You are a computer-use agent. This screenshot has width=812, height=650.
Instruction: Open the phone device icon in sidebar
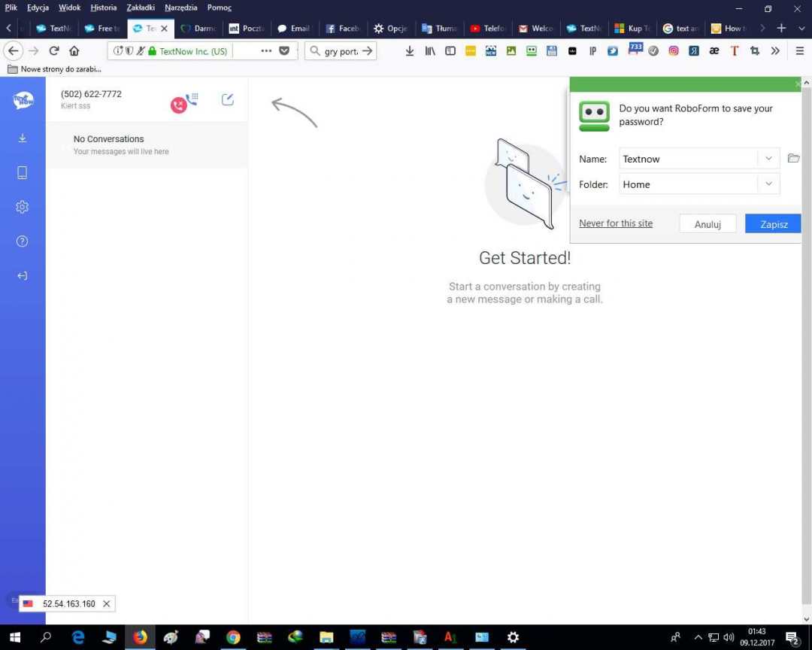[22, 172]
